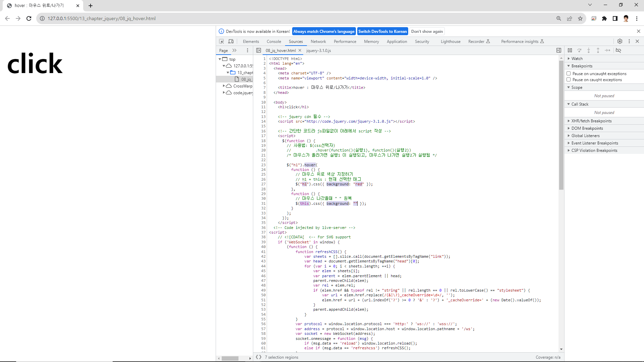Open DevTools settings gear

click(x=620, y=41)
